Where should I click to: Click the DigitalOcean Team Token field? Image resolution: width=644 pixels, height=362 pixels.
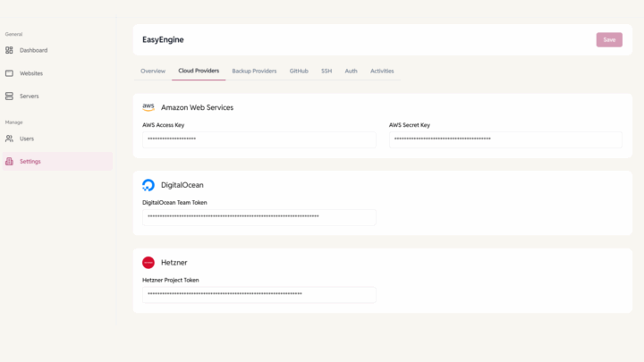(x=259, y=217)
